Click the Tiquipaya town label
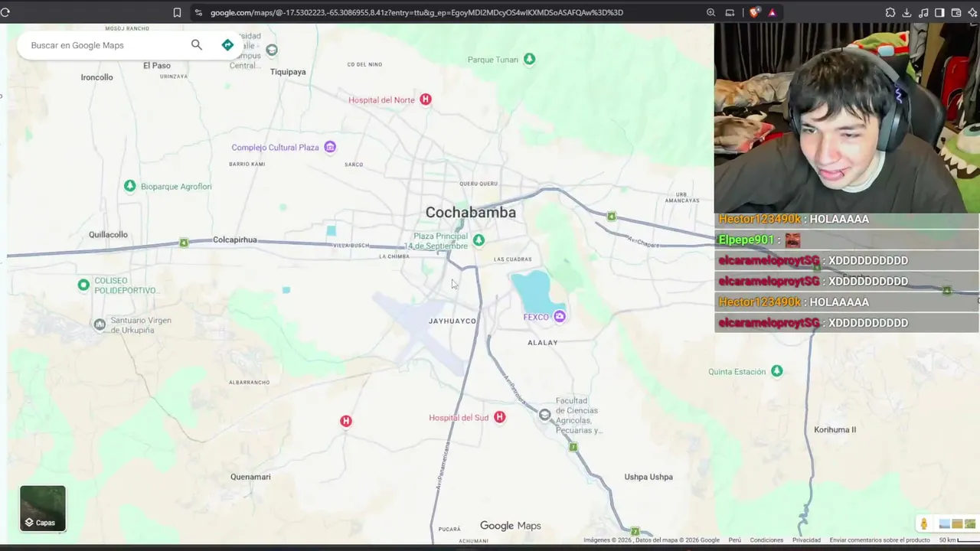 pyautogui.click(x=288, y=72)
